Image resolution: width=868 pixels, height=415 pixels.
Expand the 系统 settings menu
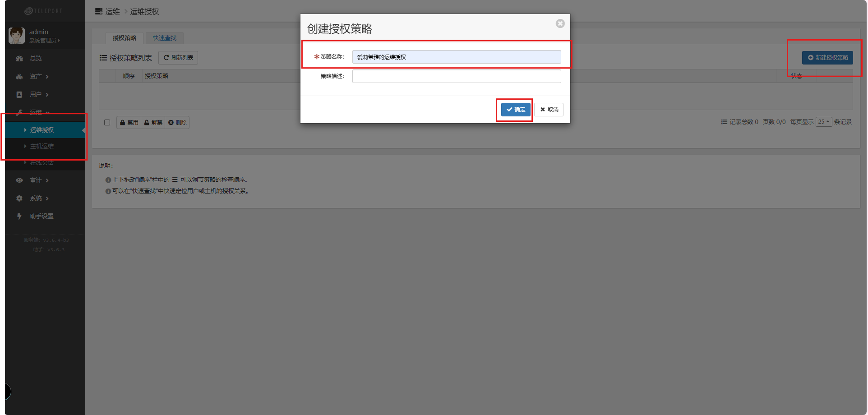(38, 198)
